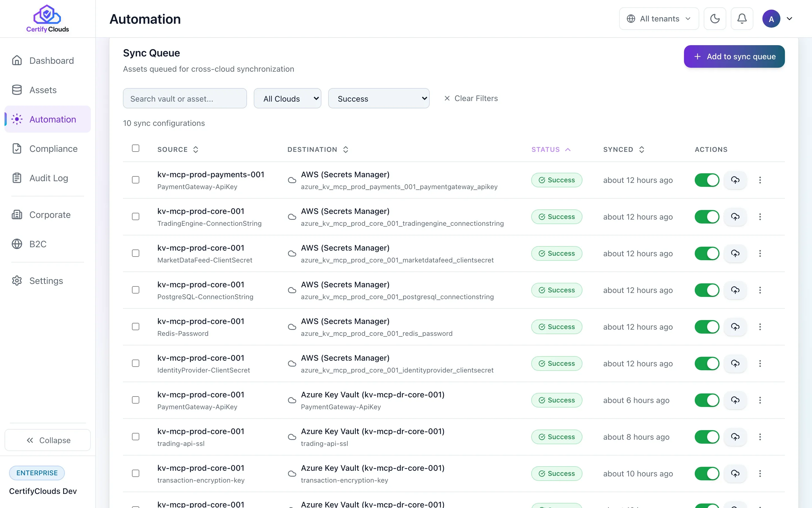Sync now for Azure Key Vault PaymentGateway-ApiKey row
The image size is (812, 508).
[x=735, y=400]
